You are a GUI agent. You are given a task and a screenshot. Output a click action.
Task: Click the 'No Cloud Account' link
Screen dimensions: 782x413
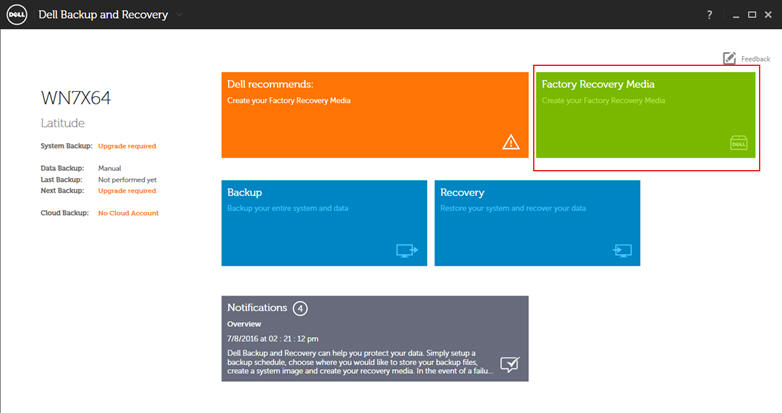click(x=128, y=213)
